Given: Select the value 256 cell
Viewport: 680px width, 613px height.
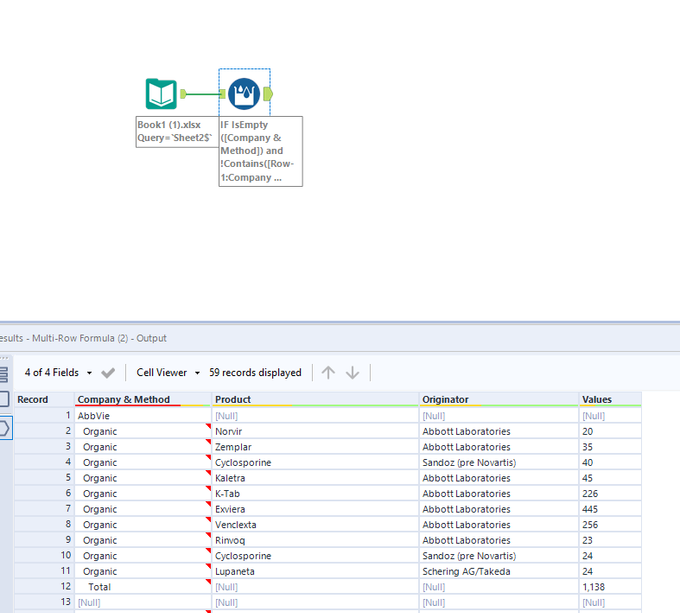Looking at the screenshot, I should pos(610,525).
